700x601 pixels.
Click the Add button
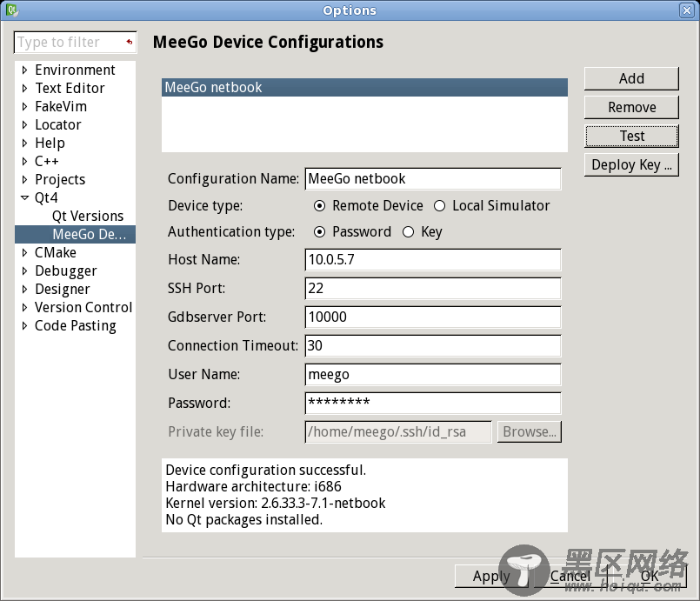coord(631,78)
